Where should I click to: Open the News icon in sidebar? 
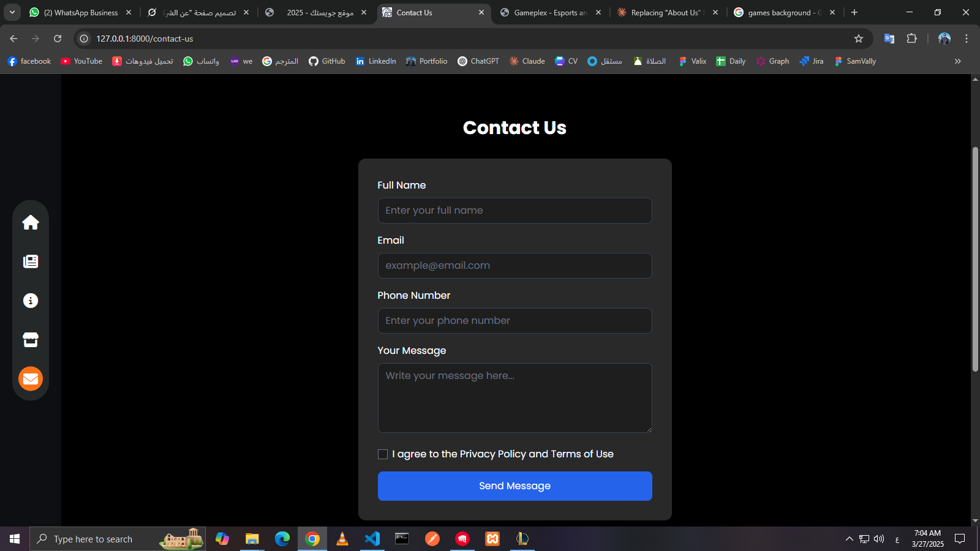coord(31,261)
